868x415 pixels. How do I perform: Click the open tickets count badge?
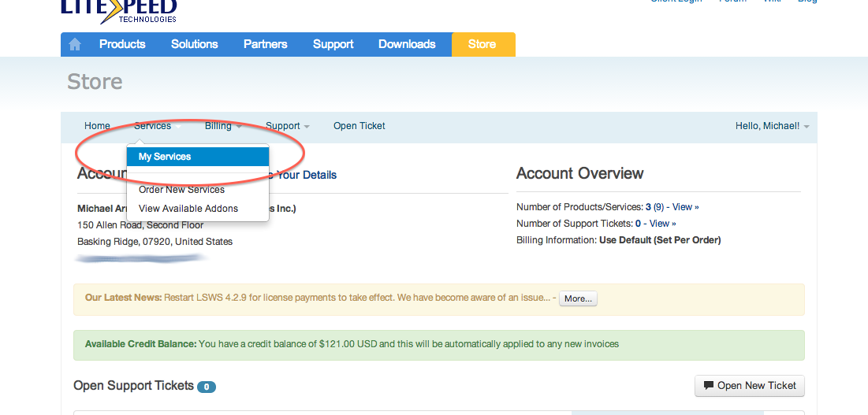click(207, 387)
